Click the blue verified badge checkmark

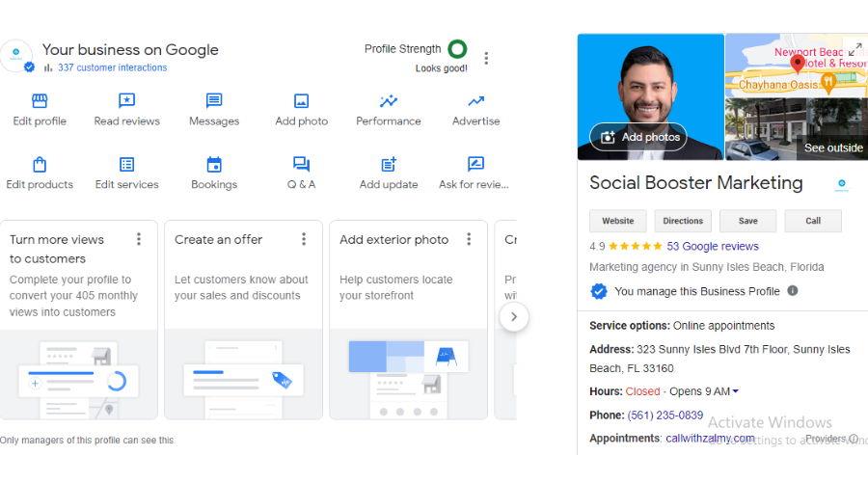click(598, 291)
